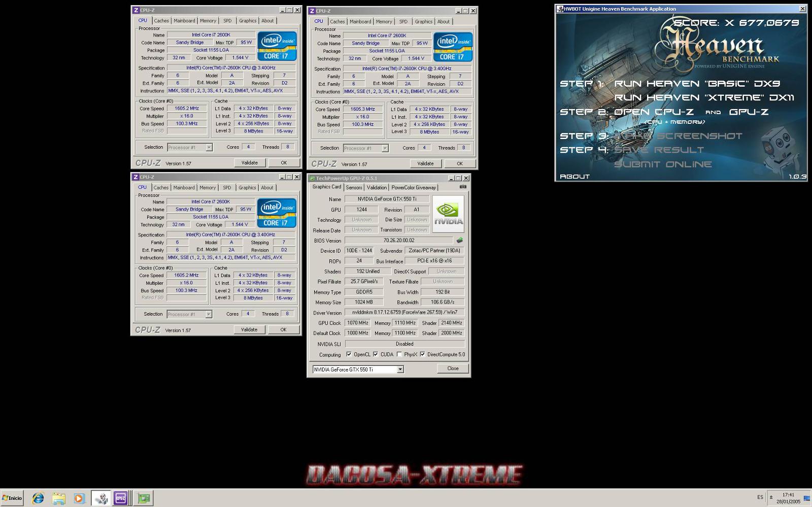Click the title bar Z icon of lower CPU-Z
This screenshot has width=812, height=507.
pyautogui.click(x=136, y=177)
